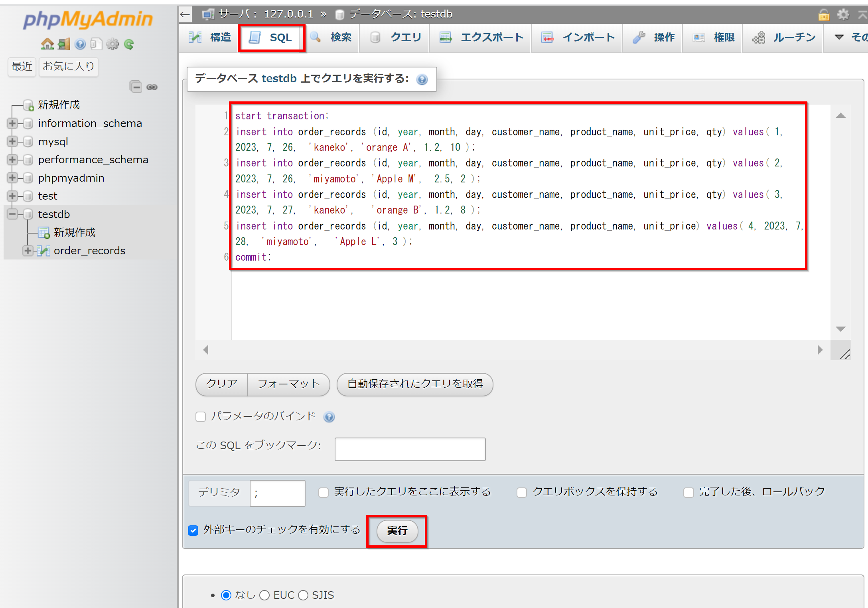
Task: Click the mysql database icon in the tree
Action: tap(28, 142)
